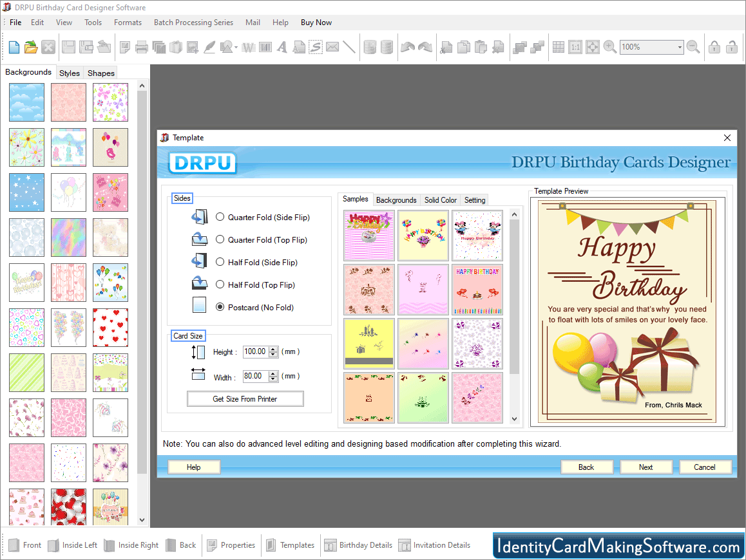The height and width of the screenshot is (560, 746).
Task: Select the HAPPY BIRTHDAY candles sample thumbnail
Action: tap(477, 290)
